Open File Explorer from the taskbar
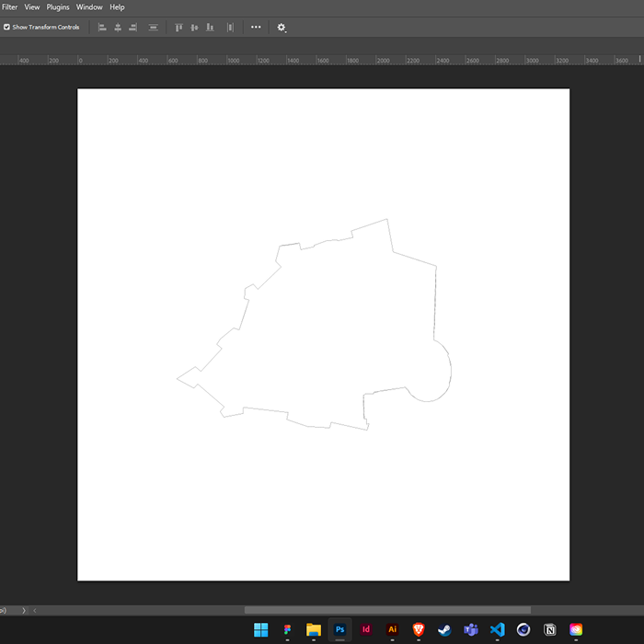The image size is (644, 644). (314, 629)
